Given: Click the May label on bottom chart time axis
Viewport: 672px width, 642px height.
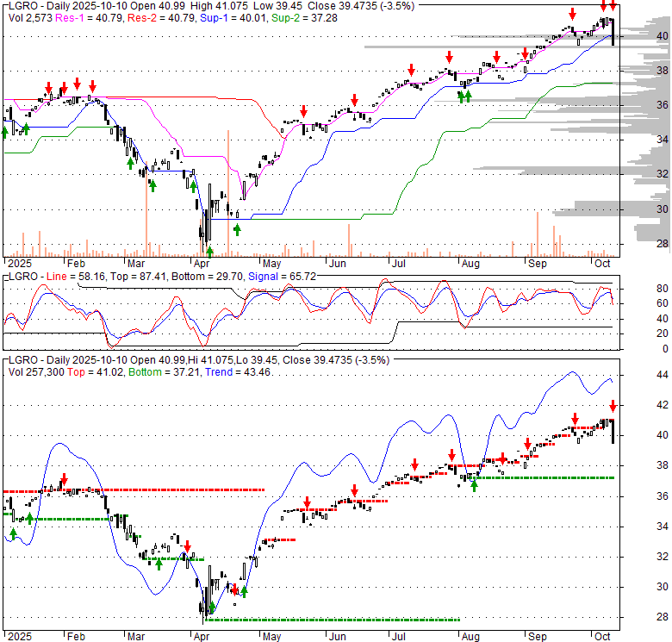Looking at the screenshot, I should click(271, 637).
